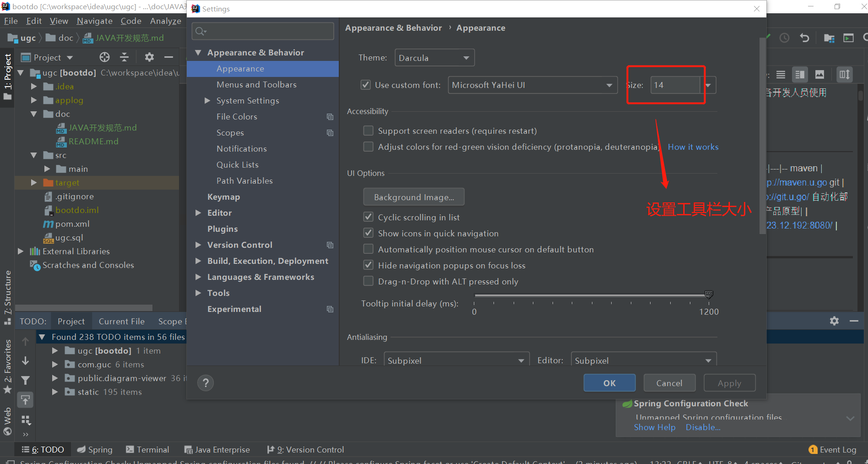Open the Theme Darcula dropdown
Screen dimensions: 868x464
(434, 58)
